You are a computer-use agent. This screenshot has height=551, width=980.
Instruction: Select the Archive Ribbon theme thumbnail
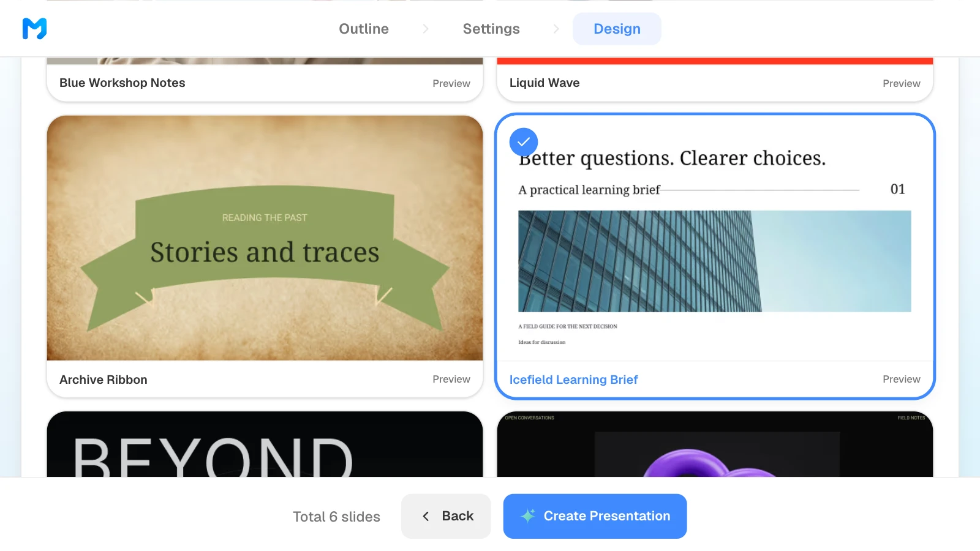coord(265,238)
